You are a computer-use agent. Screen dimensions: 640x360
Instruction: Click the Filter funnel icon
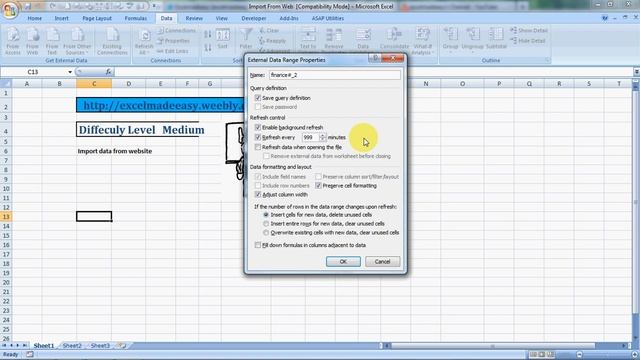(x=246, y=39)
